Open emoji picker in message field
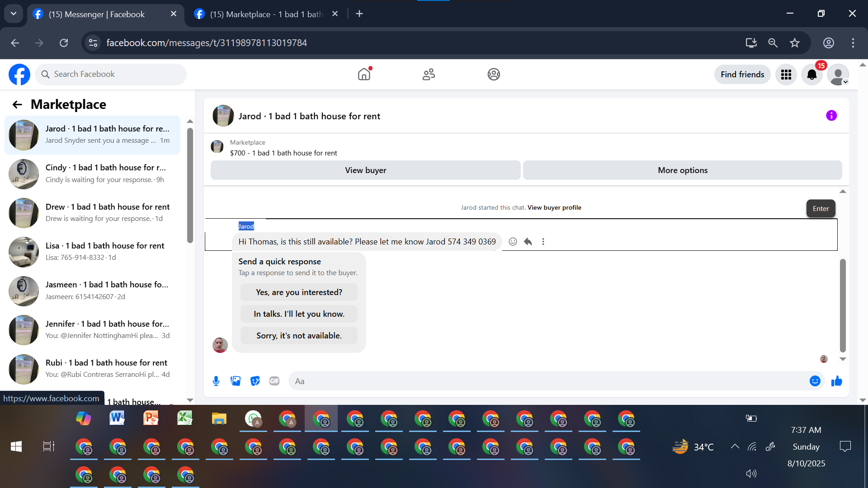Viewport: 868px width, 488px height. click(815, 381)
